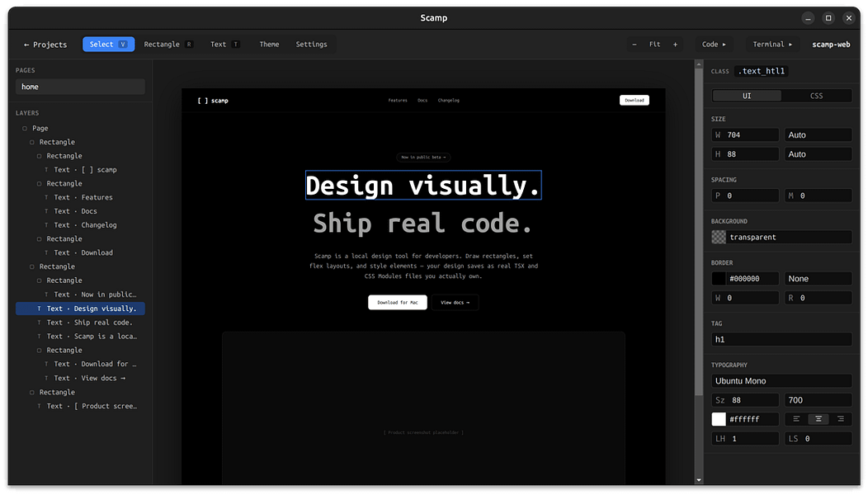Select the Text · View docs layer
The image size is (868, 495).
click(80, 378)
